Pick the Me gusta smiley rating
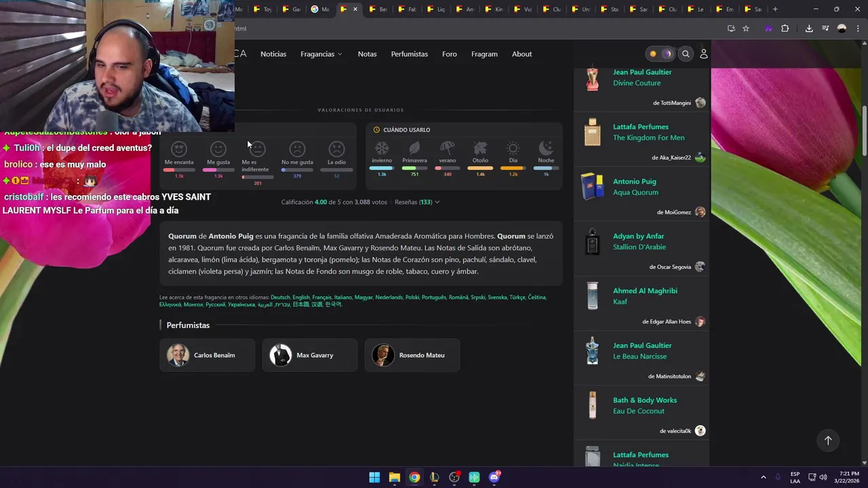The height and width of the screenshot is (488, 868). coord(218,148)
